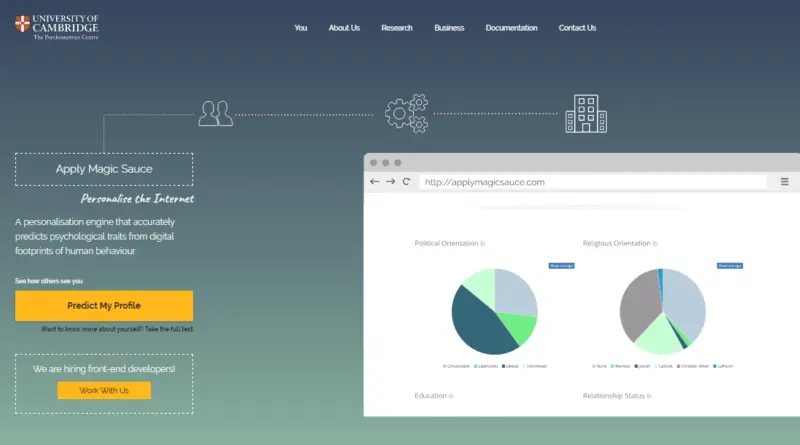The height and width of the screenshot is (445, 800).
Task: Click the Religious Orientation heading
Action: [x=616, y=243]
